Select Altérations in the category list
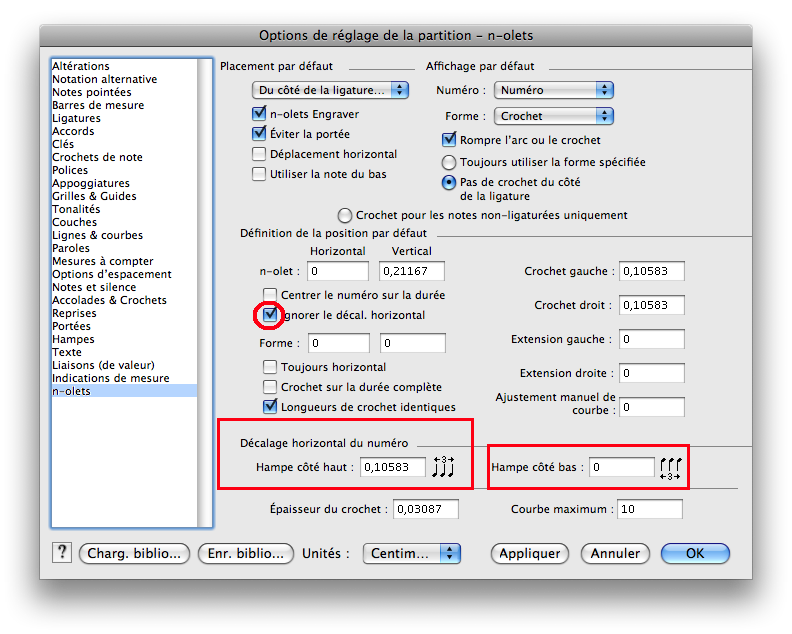This screenshot has width=792, height=634. coord(81,66)
